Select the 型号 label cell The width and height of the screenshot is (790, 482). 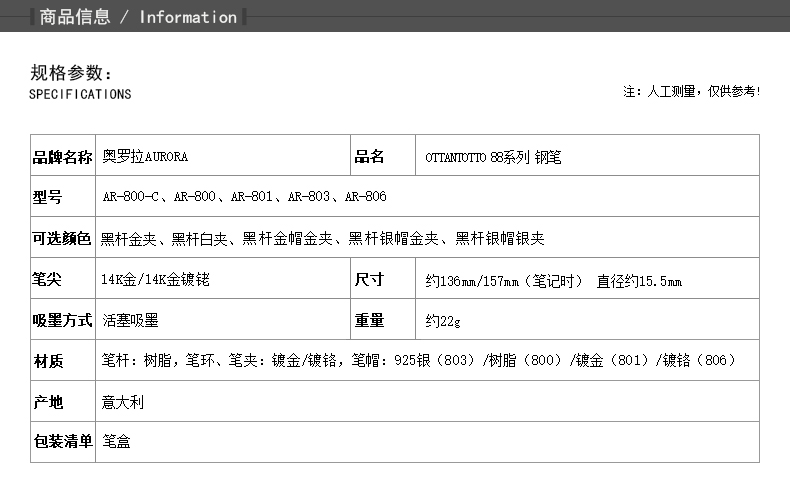click(63, 196)
